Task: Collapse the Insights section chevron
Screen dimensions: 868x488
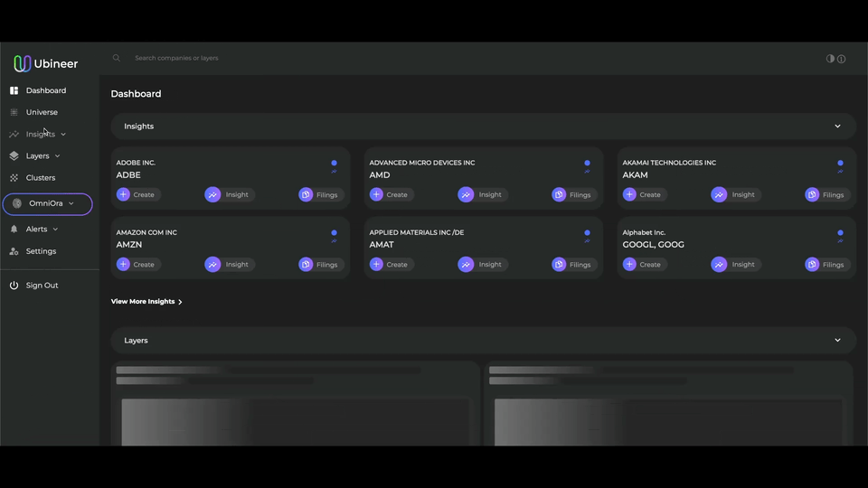Action: point(837,127)
